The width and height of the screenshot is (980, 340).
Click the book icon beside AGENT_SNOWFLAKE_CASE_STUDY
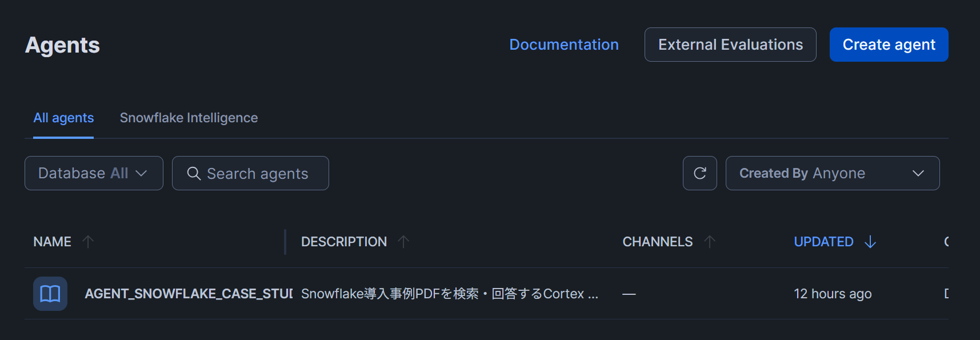point(50,294)
